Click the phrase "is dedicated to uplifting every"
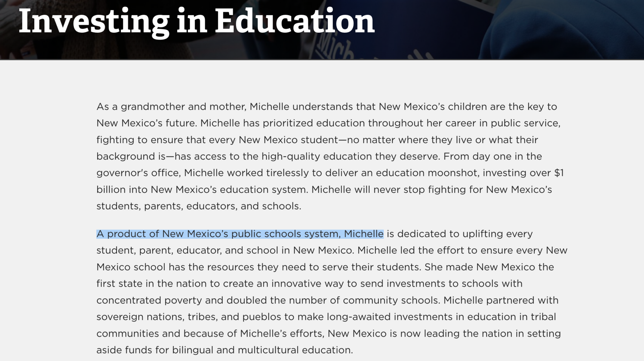 [459, 234]
